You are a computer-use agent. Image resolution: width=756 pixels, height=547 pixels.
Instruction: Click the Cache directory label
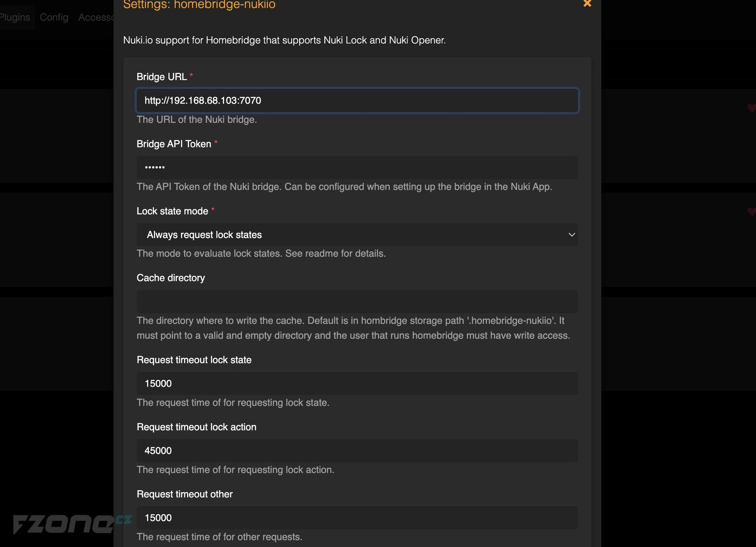[170, 278]
